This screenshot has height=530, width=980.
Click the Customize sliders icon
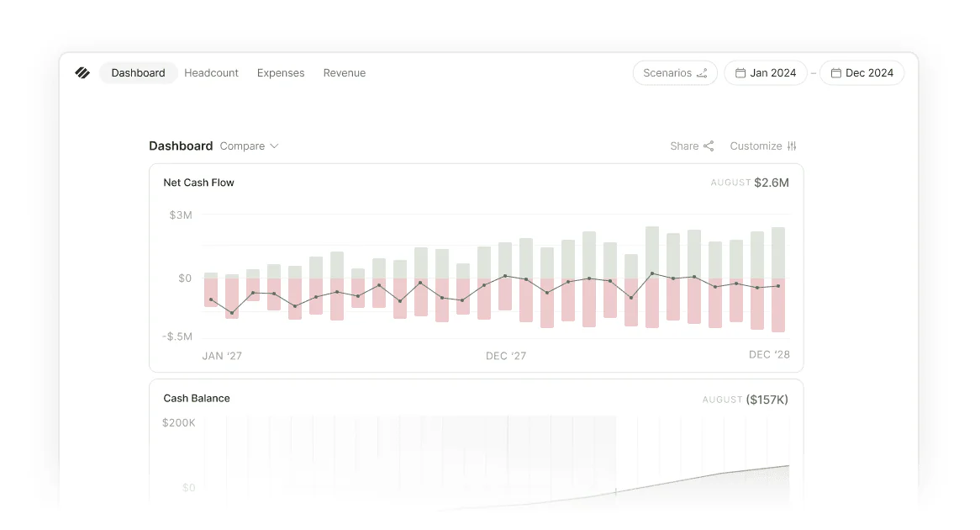pos(792,146)
